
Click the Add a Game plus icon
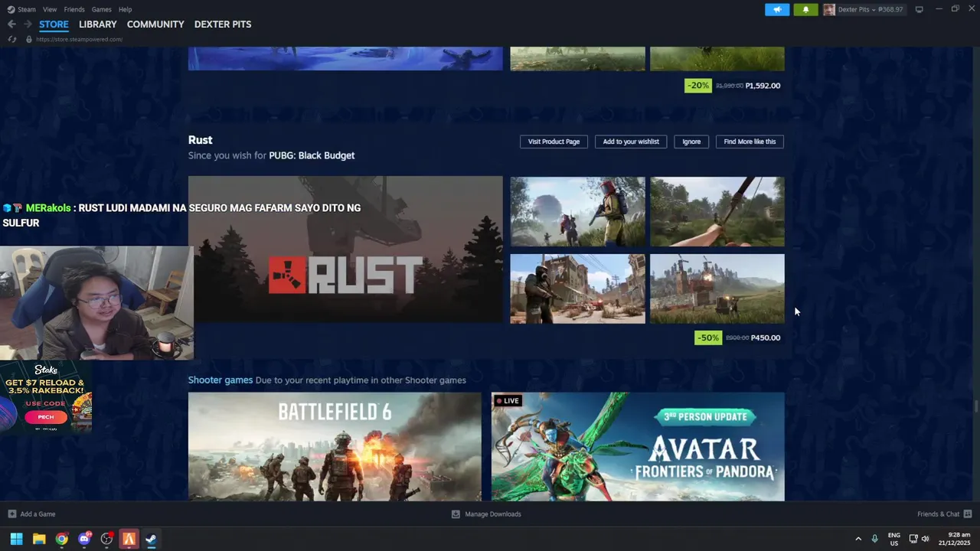coord(11,514)
